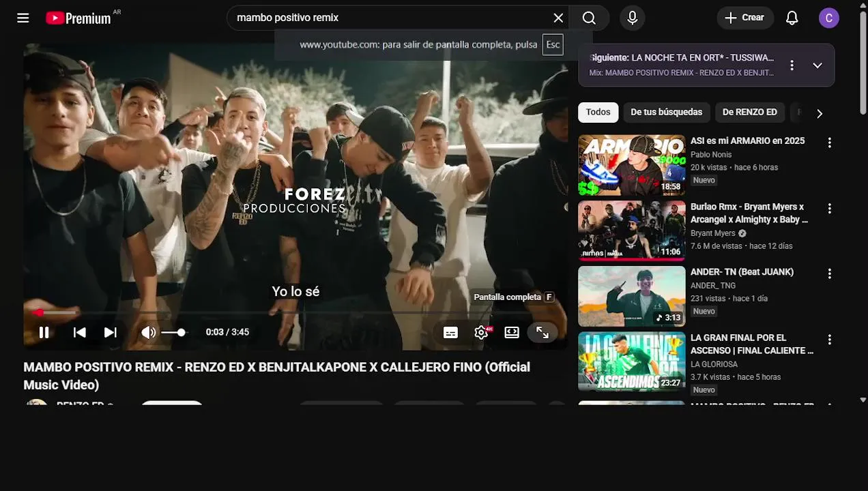The height and width of the screenshot is (491, 868).
Task: Open LA GRAN FINAL POR EL ASCENSO title
Action: click(752, 344)
